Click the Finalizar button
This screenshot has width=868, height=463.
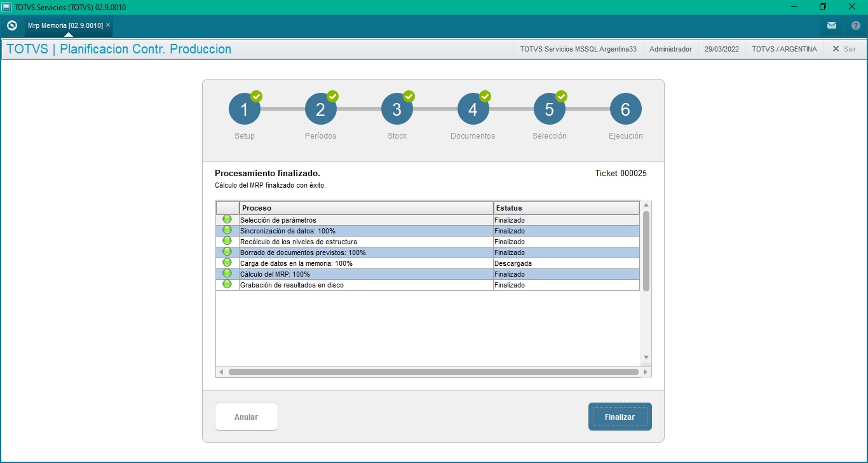click(x=620, y=417)
